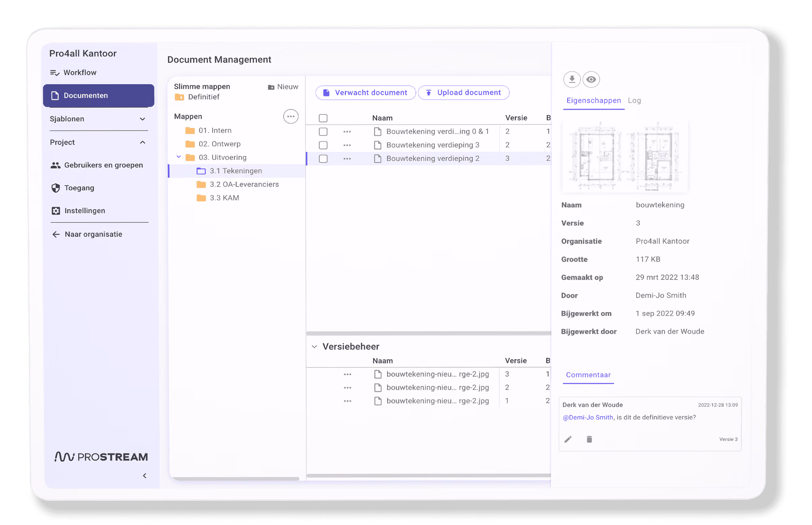Open options for version 3 file
The width and height of the screenshot is (812, 525).
click(347, 374)
